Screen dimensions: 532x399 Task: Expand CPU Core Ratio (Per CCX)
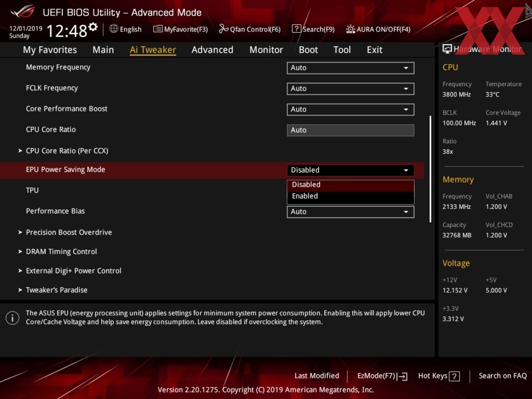tap(67, 151)
